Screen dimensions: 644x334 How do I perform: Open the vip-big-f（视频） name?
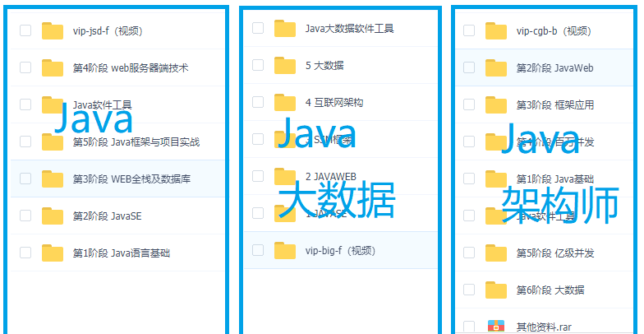pos(340,250)
